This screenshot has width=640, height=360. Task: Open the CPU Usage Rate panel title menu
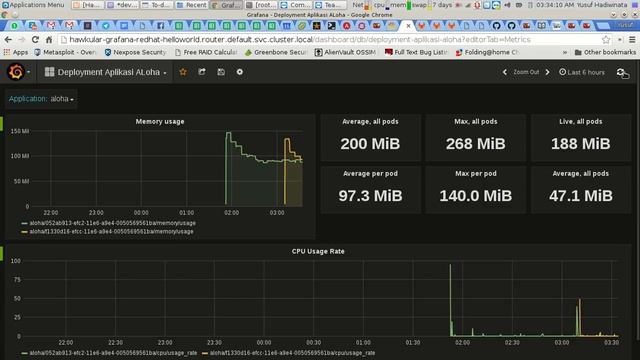pos(318,251)
